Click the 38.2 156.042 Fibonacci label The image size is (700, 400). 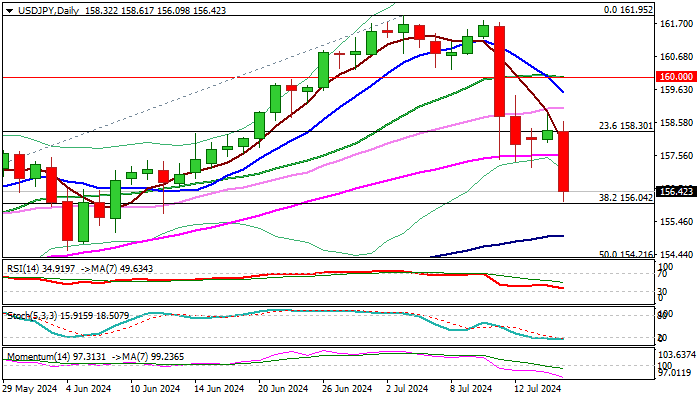coord(626,197)
